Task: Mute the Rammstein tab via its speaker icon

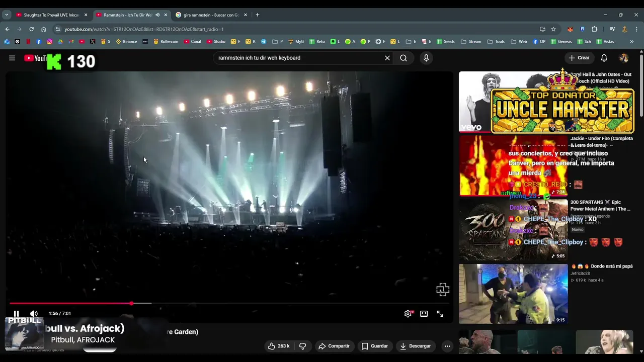Action: tap(157, 15)
